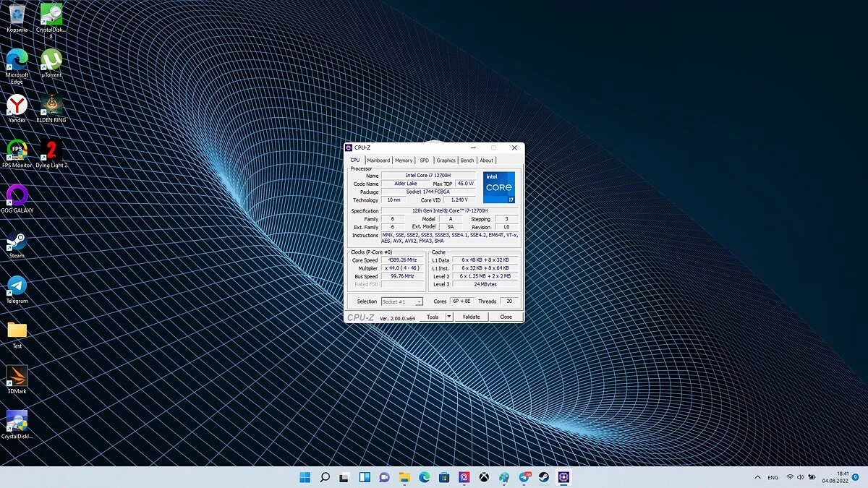Viewport: 868px width, 488px height.
Task: Click the GOG Galaxy desktop icon
Action: point(17,196)
